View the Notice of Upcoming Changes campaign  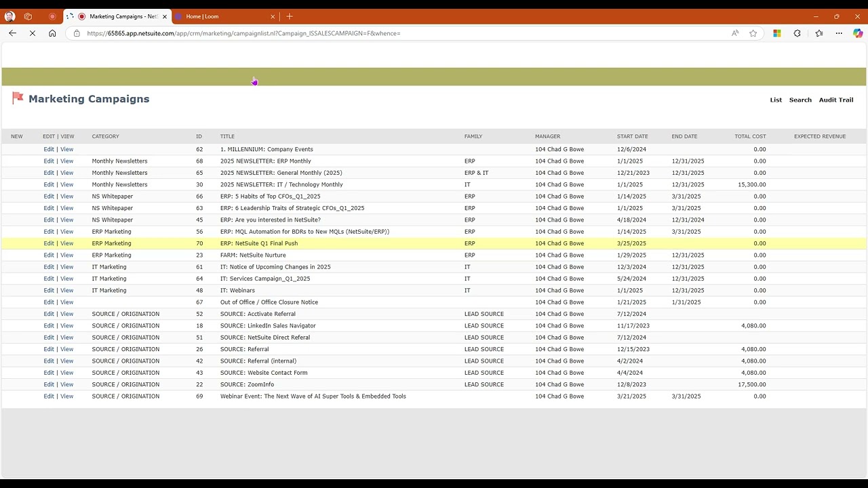coord(66,267)
